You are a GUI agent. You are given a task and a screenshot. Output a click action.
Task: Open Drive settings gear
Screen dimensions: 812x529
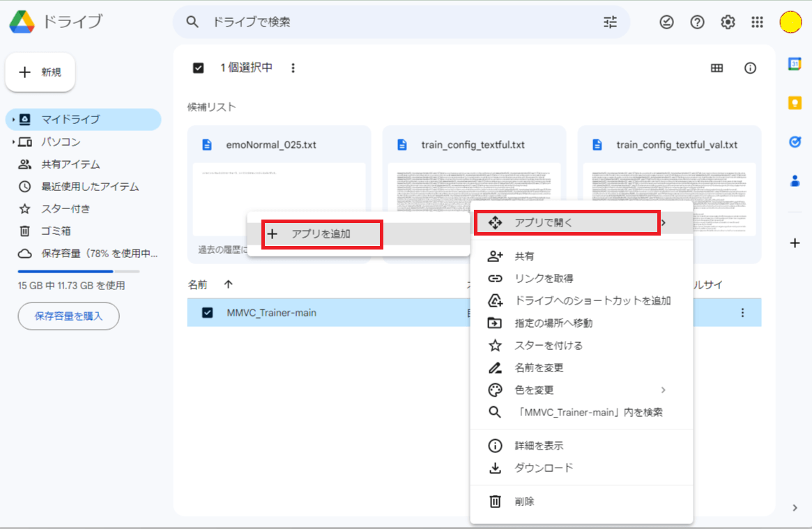click(x=728, y=22)
